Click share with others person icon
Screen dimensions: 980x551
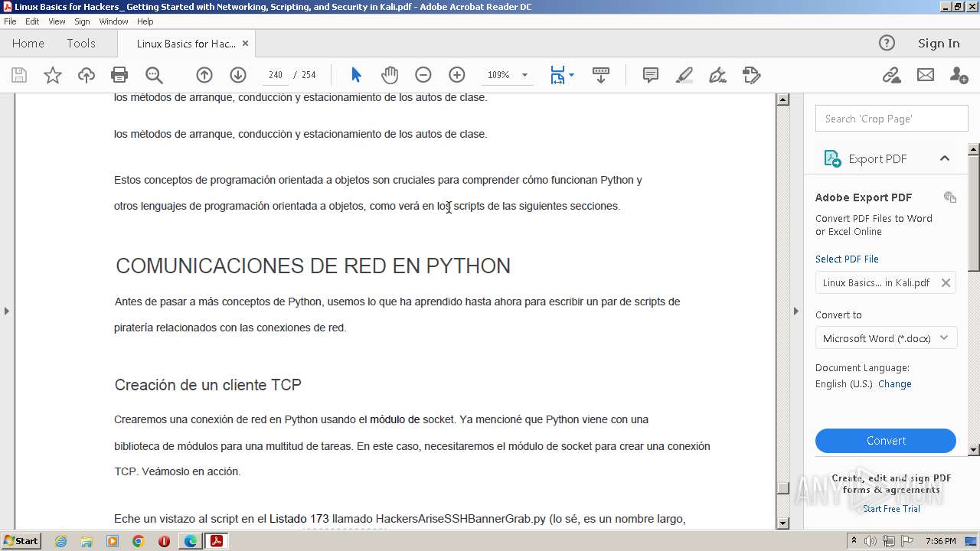point(959,75)
